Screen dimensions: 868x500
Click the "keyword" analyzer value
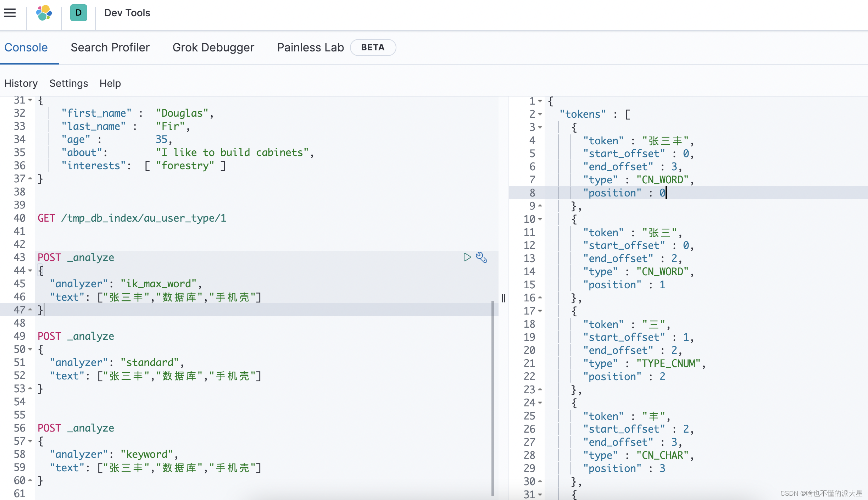pos(147,454)
